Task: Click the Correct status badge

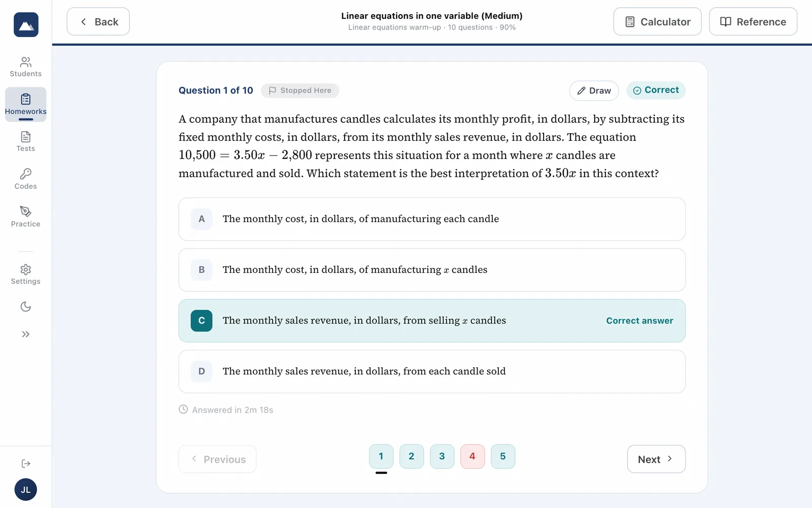Action: [x=656, y=90]
